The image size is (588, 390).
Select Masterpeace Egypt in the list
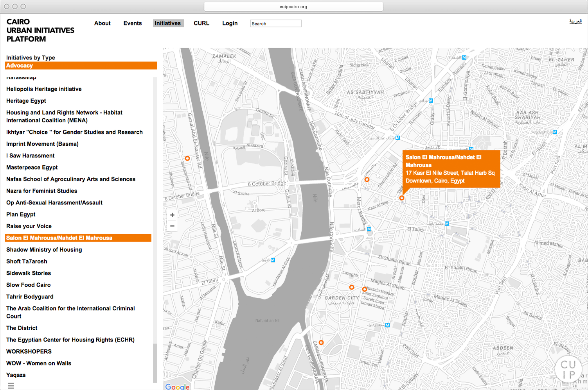[32, 167]
